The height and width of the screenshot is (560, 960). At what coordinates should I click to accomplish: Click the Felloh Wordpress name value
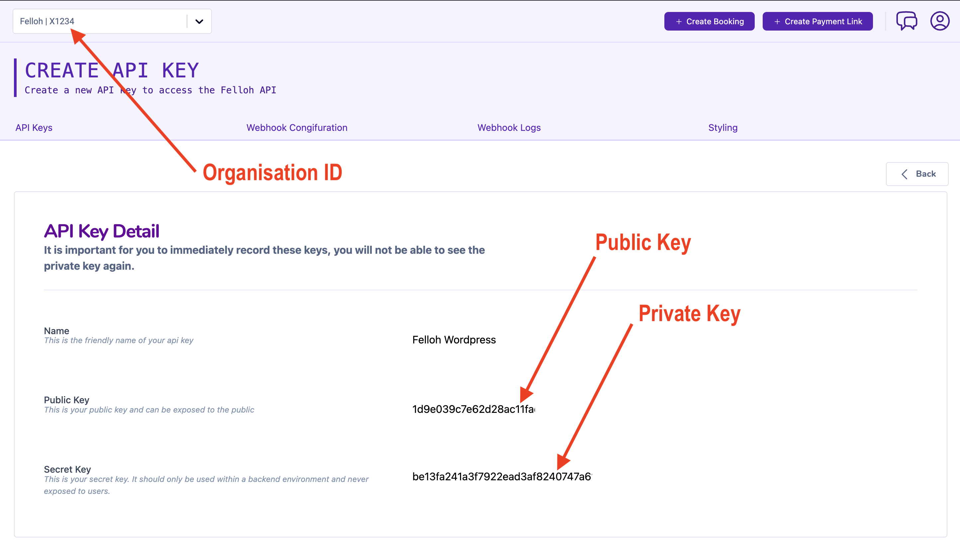coord(454,340)
